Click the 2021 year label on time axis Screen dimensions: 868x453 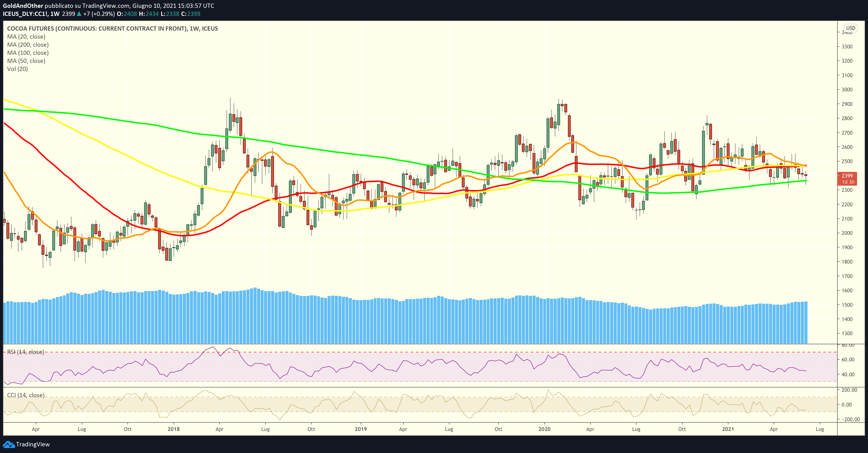click(x=728, y=429)
